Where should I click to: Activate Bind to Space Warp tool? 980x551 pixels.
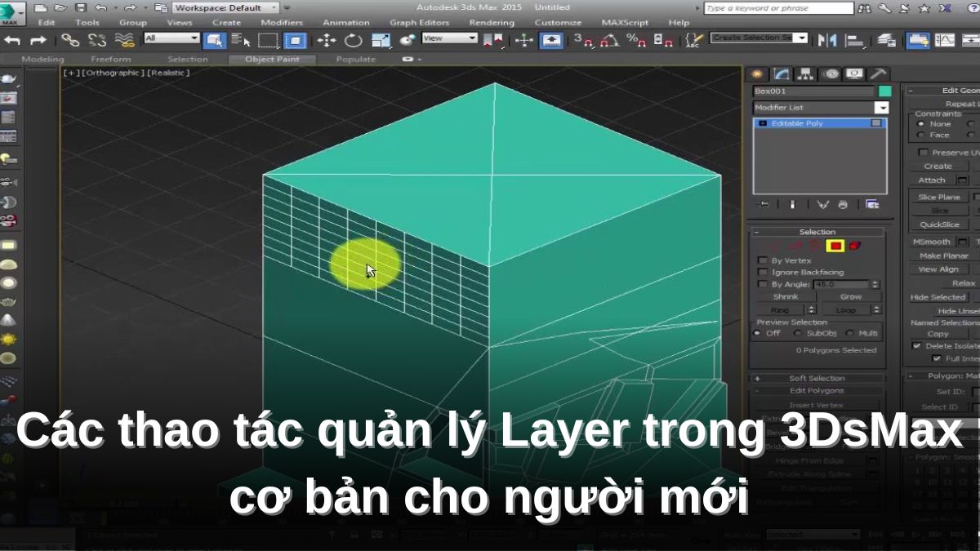124,39
